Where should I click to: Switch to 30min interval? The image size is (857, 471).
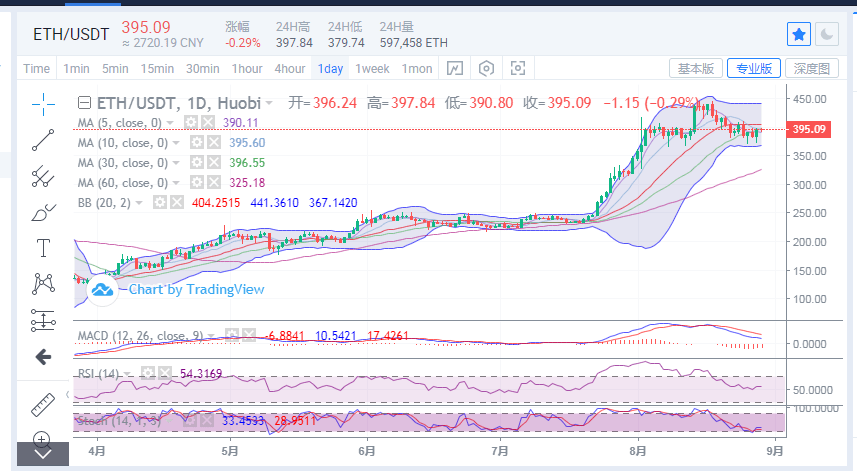[x=203, y=69]
